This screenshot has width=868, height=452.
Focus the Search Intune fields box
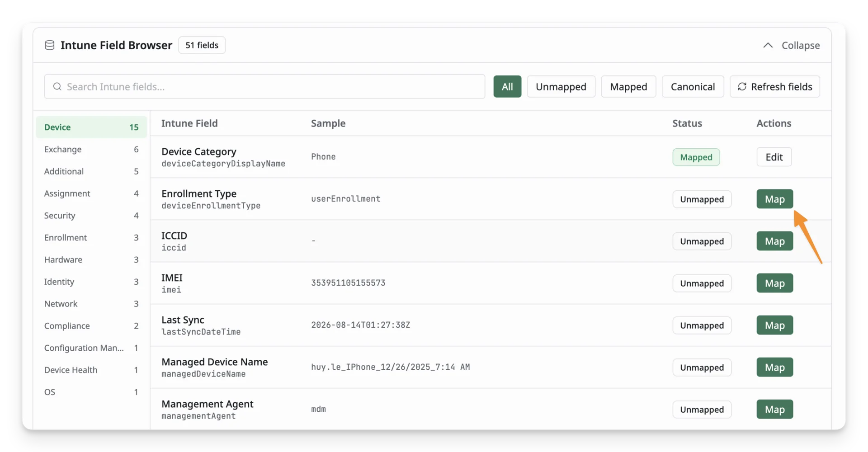pyautogui.click(x=264, y=86)
